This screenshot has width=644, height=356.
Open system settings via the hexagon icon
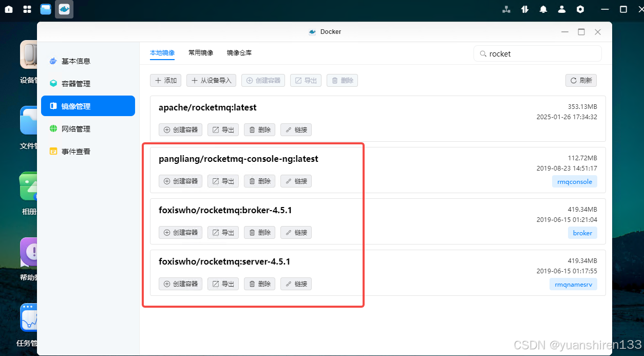coord(580,9)
